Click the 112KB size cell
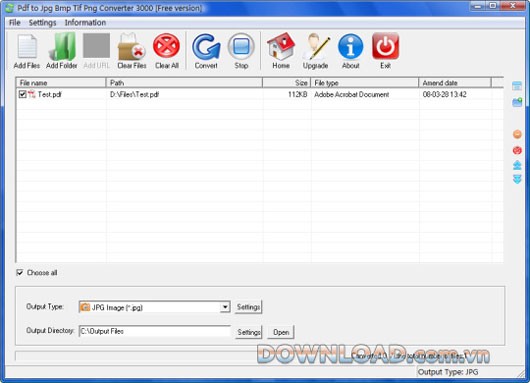Image resolution: width=530 pixels, height=383 pixels. (297, 94)
